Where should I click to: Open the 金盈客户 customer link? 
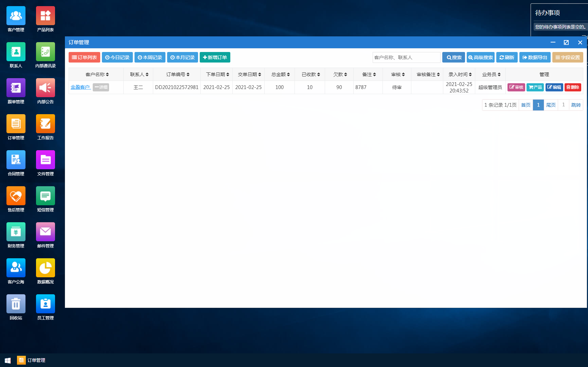80,87
